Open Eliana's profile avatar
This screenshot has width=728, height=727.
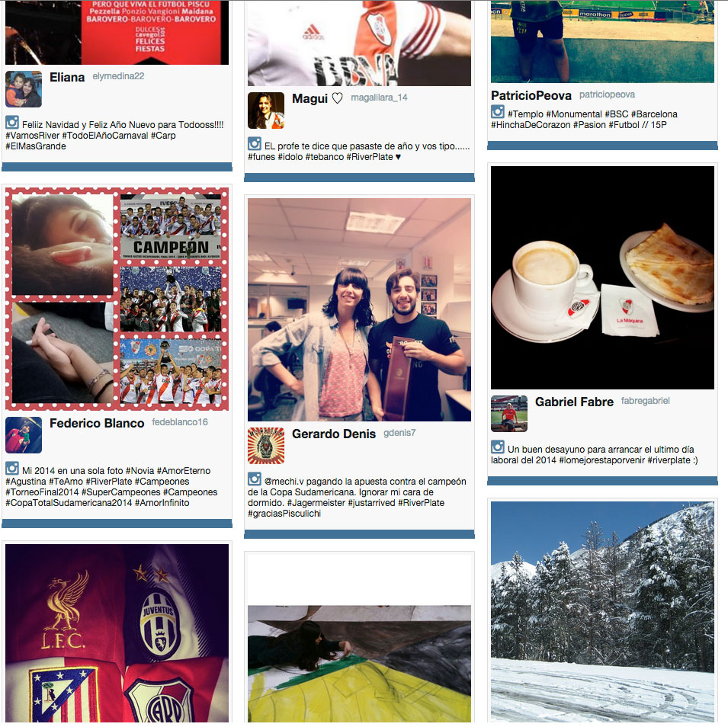pos(24,89)
